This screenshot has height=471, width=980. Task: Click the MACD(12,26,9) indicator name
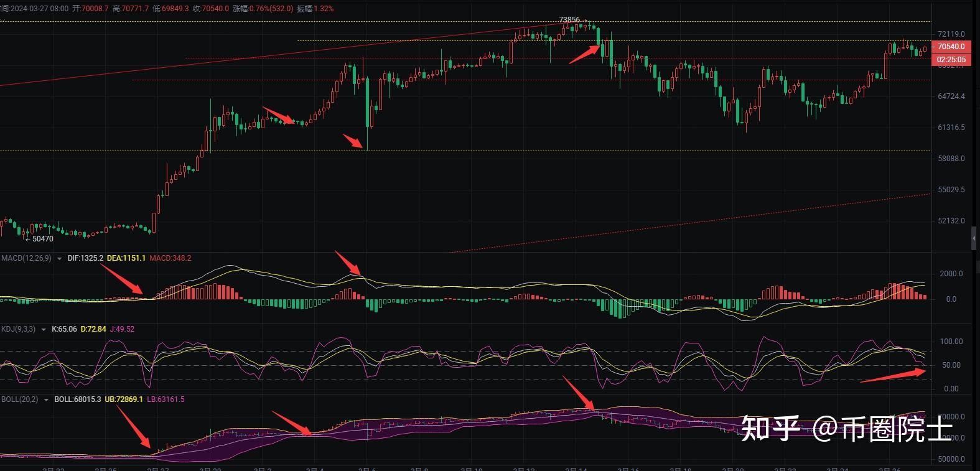[x=27, y=258]
